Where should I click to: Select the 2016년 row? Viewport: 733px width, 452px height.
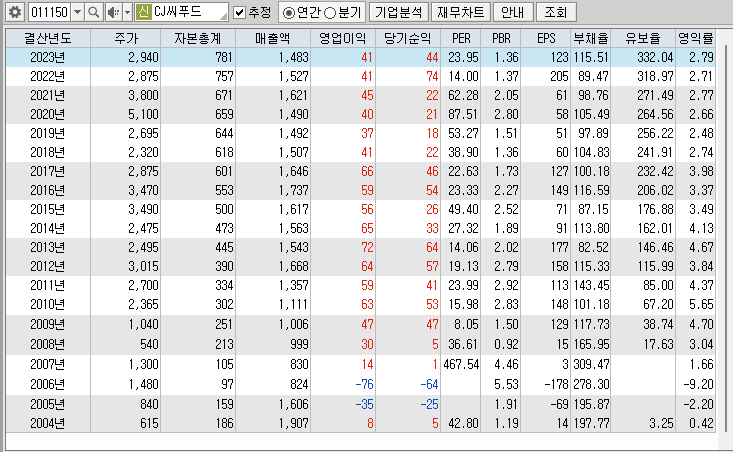pyautogui.click(x=360, y=190)
